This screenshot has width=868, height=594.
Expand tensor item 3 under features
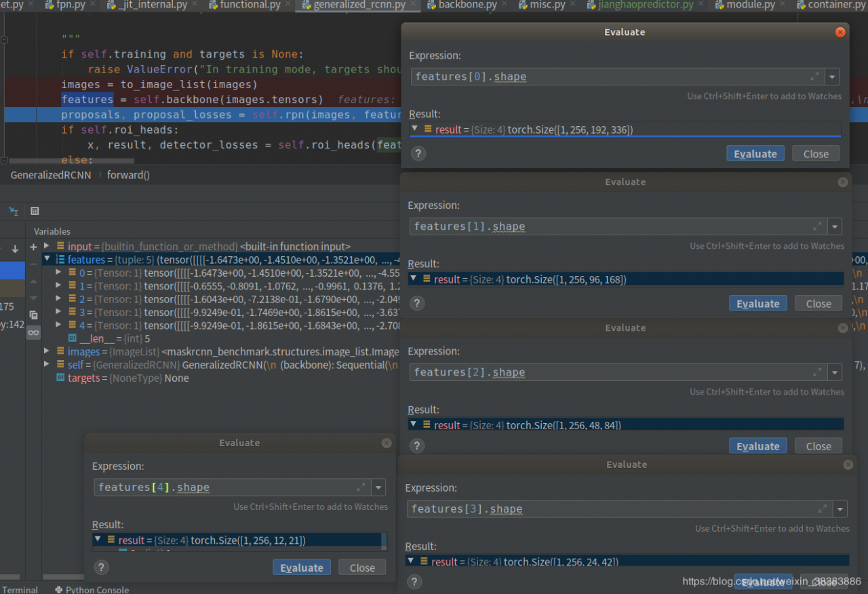59,312
